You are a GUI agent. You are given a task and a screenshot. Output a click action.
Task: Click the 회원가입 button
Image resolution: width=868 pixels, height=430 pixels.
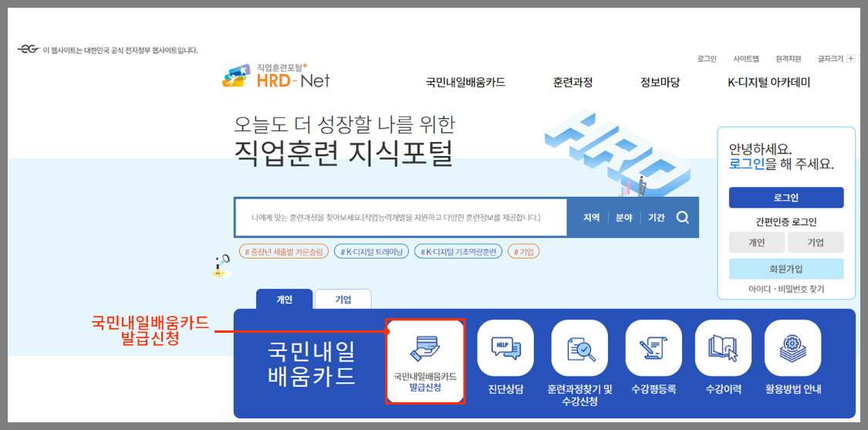click(786, 269)
